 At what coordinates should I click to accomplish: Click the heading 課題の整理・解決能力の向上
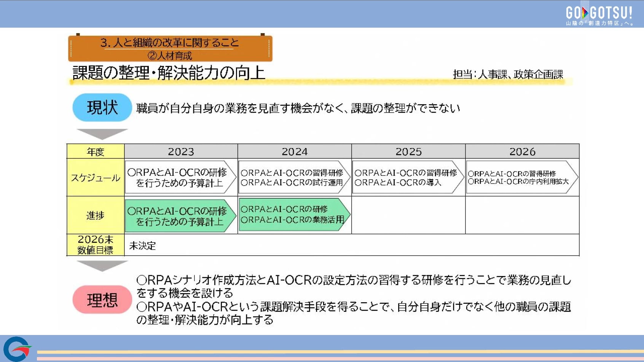coord(169,73)
